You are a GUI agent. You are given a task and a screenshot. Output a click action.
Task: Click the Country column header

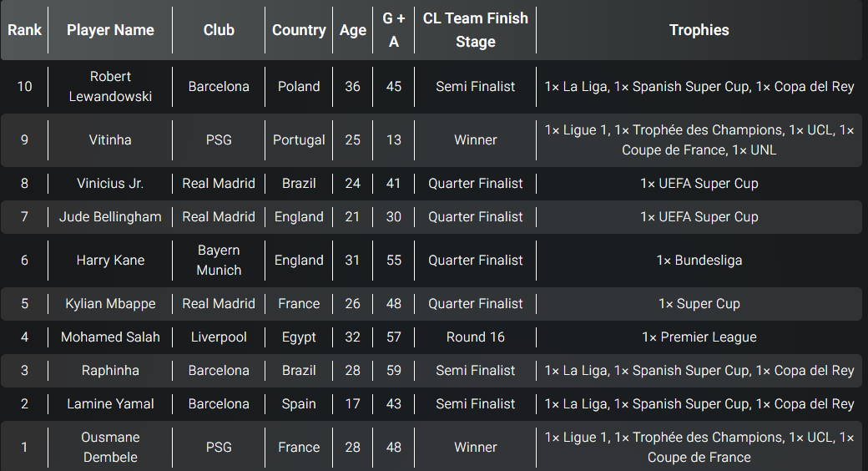pyautogui.click(x=299, y=30)
